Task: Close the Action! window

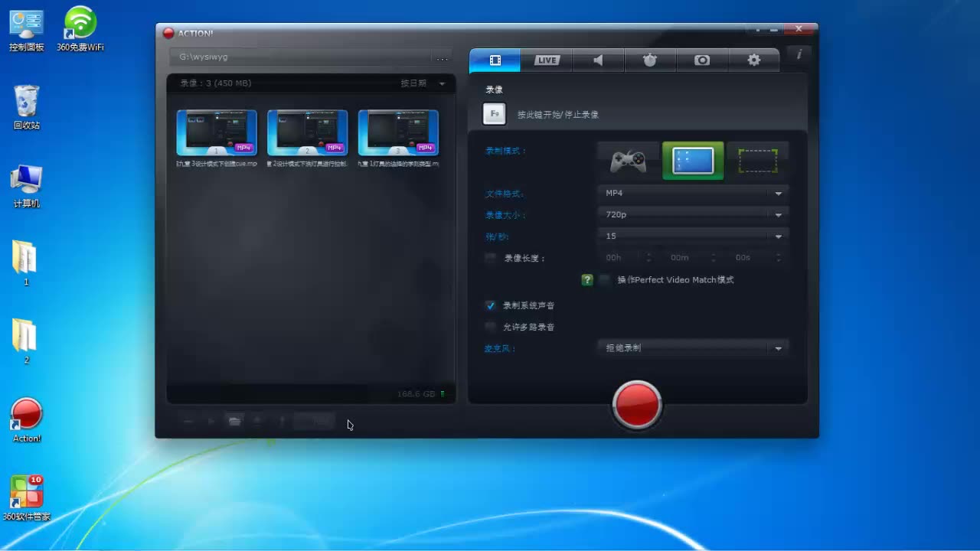Action: pyautogui.click(x=799, y=29)
